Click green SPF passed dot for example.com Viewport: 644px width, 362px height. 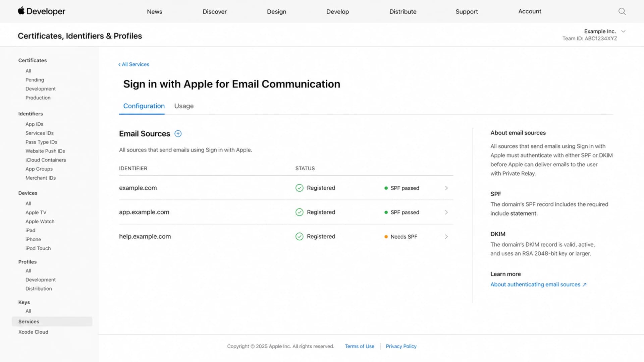click(x=386, y=188)
